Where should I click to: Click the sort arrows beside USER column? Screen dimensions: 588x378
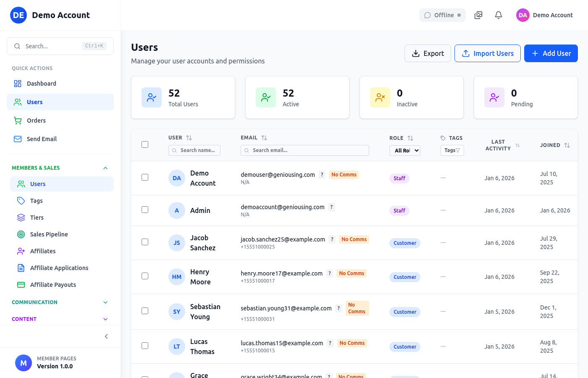tap(189, 138)
